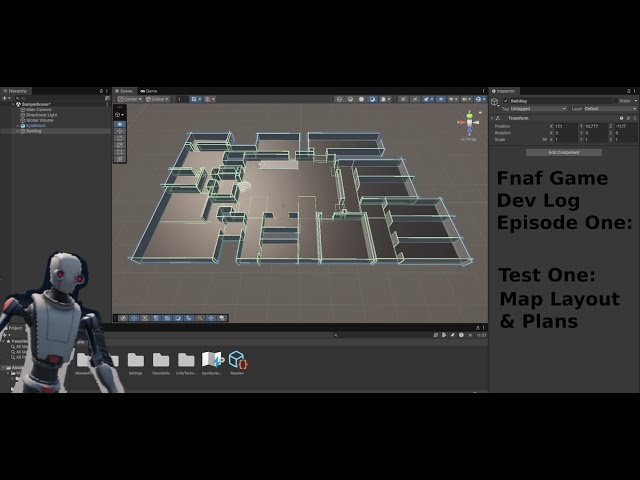
Task: Click the Position Y field
Action: pos(596,127)
